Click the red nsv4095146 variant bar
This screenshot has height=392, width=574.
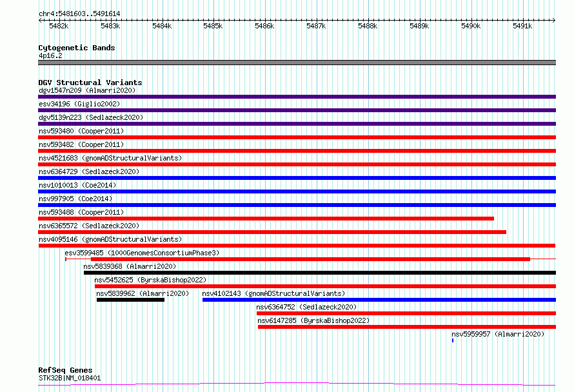(x=297, y=246)
